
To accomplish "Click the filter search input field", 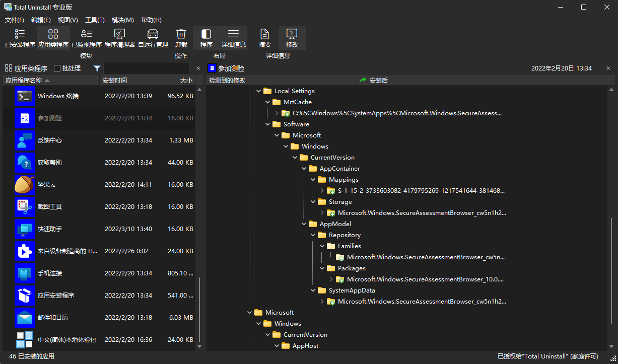I will click(x=146, y=68).
